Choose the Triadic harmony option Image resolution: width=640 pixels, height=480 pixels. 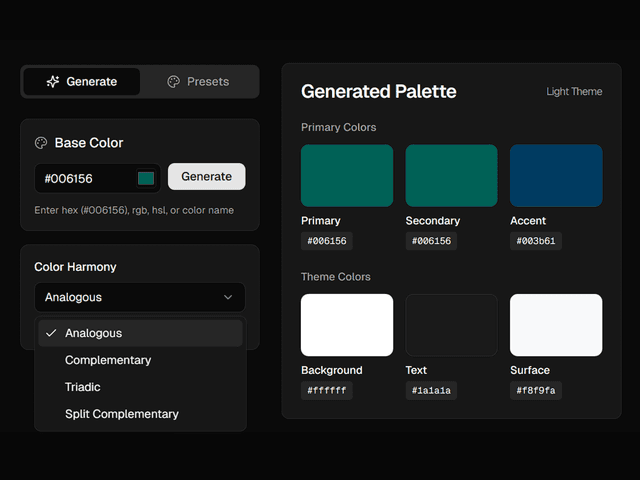coord(140,387)
